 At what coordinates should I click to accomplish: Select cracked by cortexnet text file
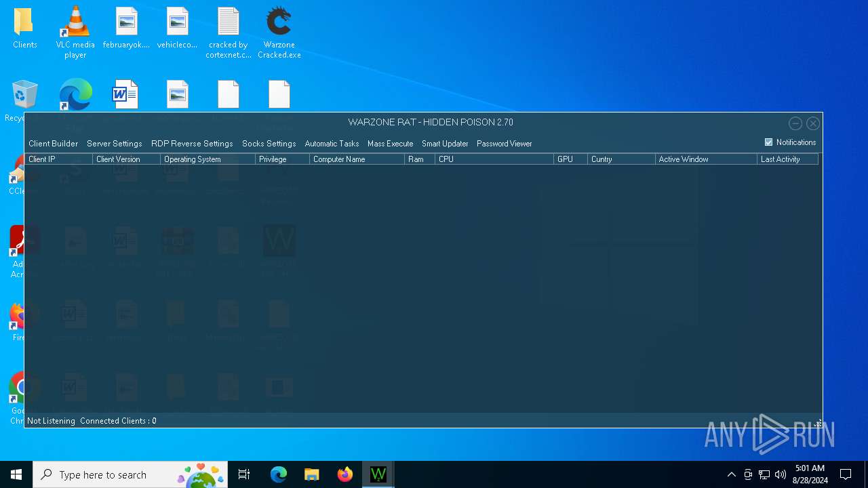229,33
